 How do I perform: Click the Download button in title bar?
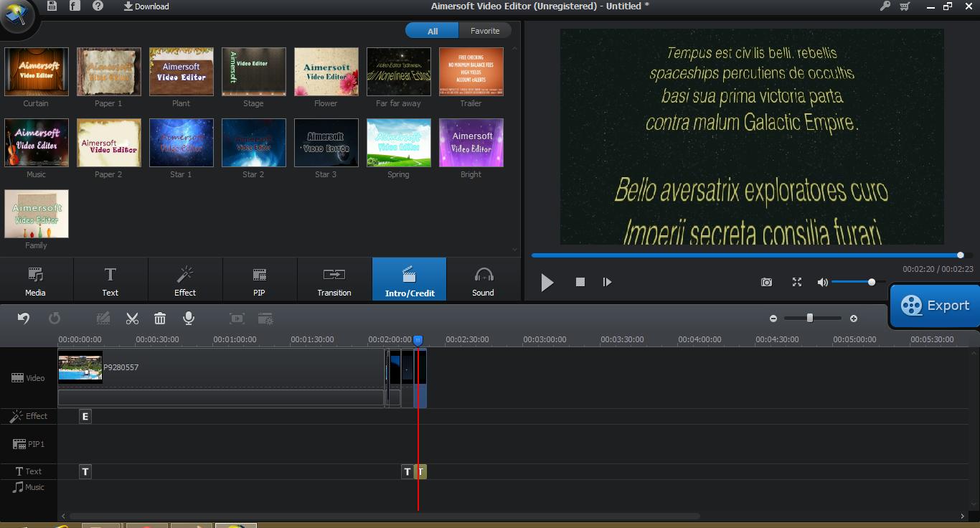[x=146, y=6]
